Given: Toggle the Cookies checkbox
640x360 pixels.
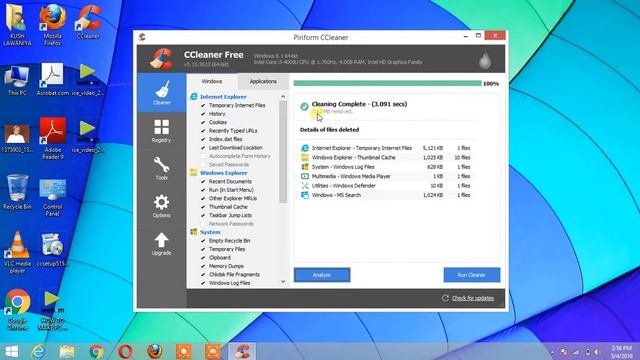Looking at the screenshot, I should coord(203,122).
